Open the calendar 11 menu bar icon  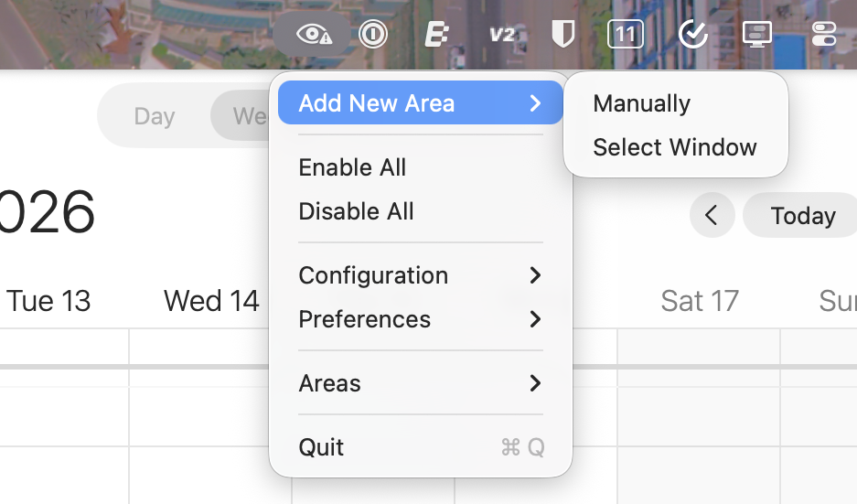click(626, 35)
